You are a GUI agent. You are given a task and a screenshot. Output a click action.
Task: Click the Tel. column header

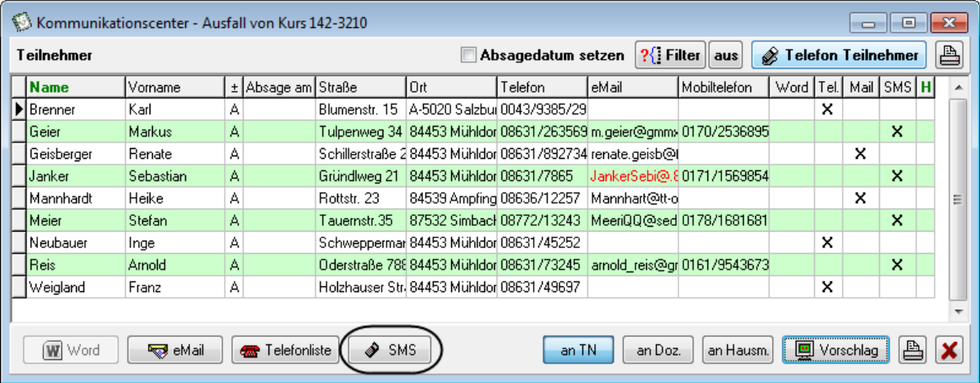[829, 88]
